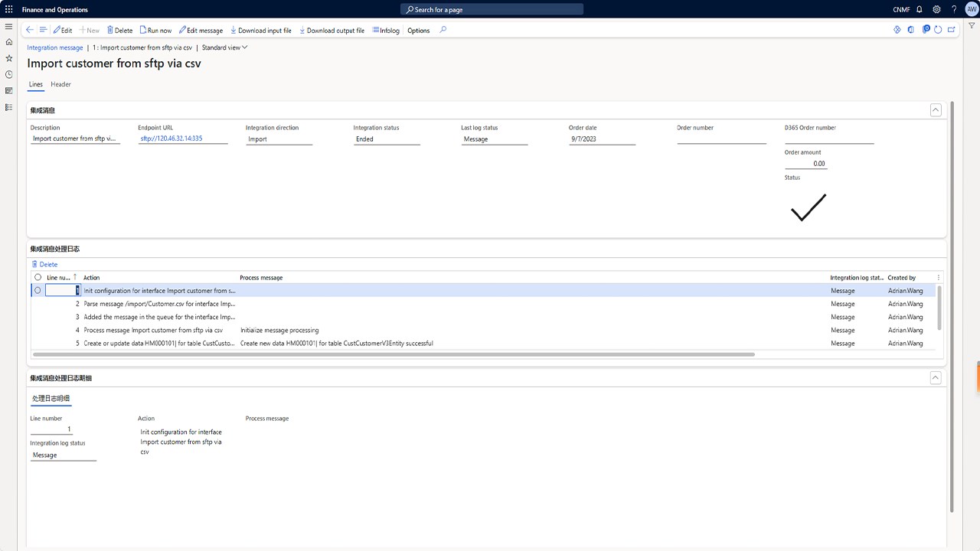Viewport: 980px width, 551px height.
Task: Click the Edit pencil button
Action: 63,31
